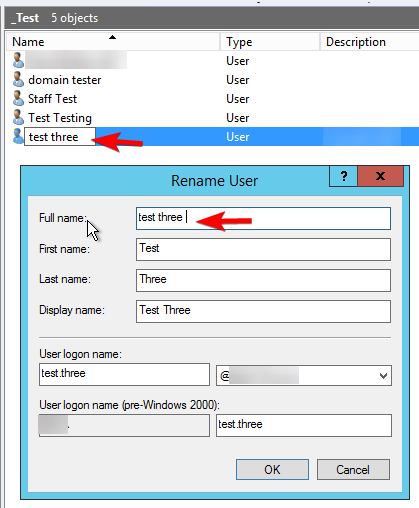The width and height of the screenshot is (419, 508).
Task: Click the User logon name field
Action: 124,375
